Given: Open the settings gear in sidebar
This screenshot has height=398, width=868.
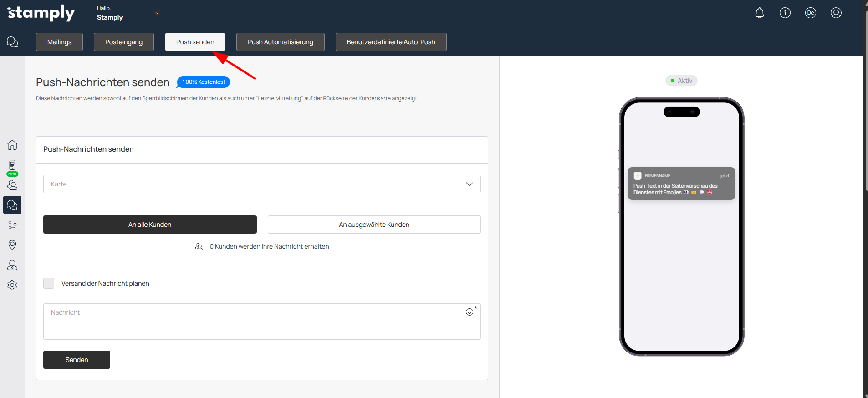Looking at the screenshot, I should (x=12, y=285).
